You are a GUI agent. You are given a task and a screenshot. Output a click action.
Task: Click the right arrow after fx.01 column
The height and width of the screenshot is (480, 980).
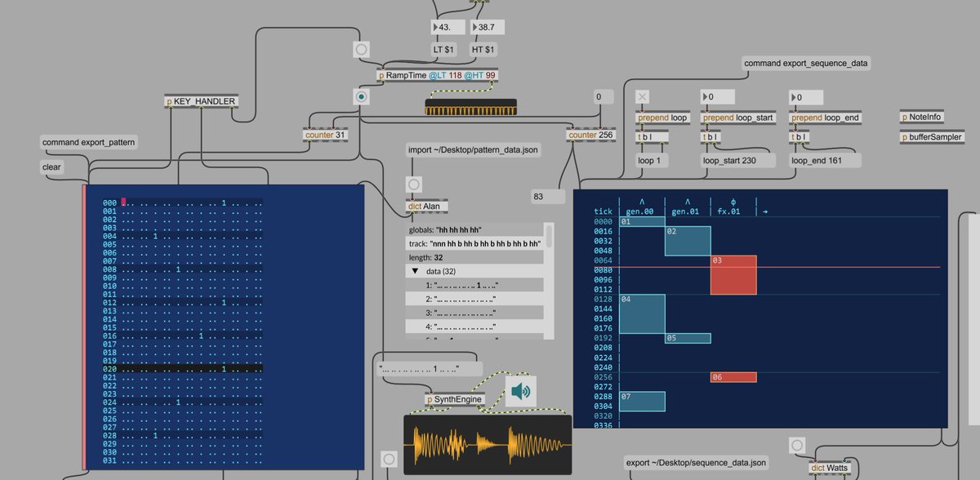click(x=764, y=211)
